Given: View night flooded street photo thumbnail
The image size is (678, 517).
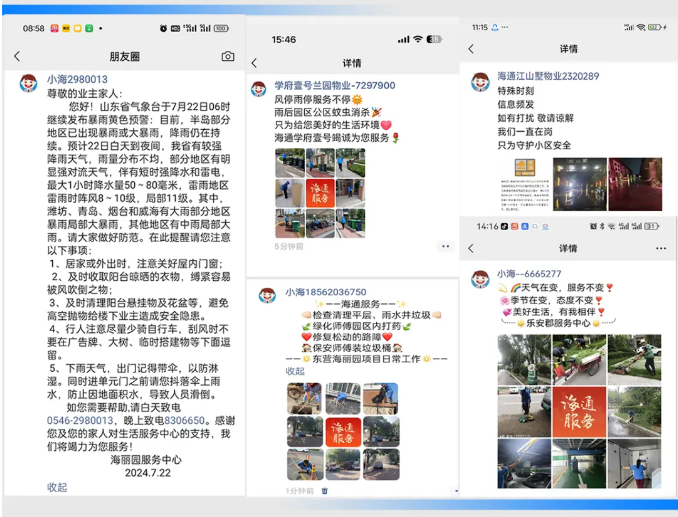Looking at the screenshot, I should [580, 184].
